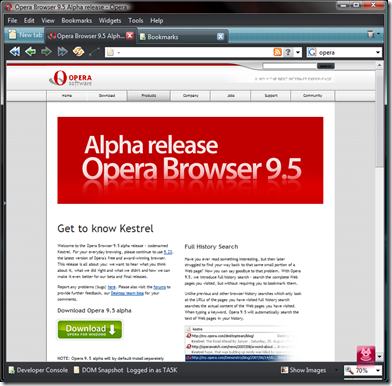Screen dimensions: 392x386
Task: Click the Opera Software logo
Action: (x=71, y=78)
